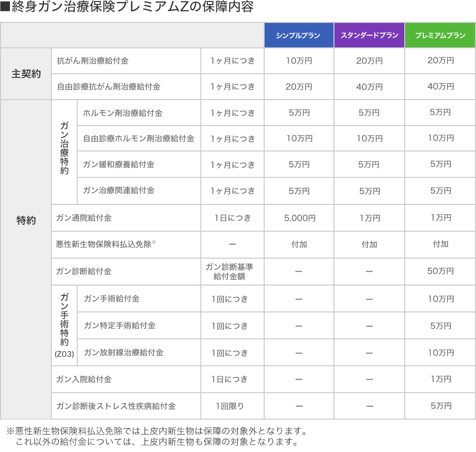Click the 50万円 ガン診断給付金 premium cell
Image resolution: width=476 pixels, height=452 pixels.
tap(441, 271)
